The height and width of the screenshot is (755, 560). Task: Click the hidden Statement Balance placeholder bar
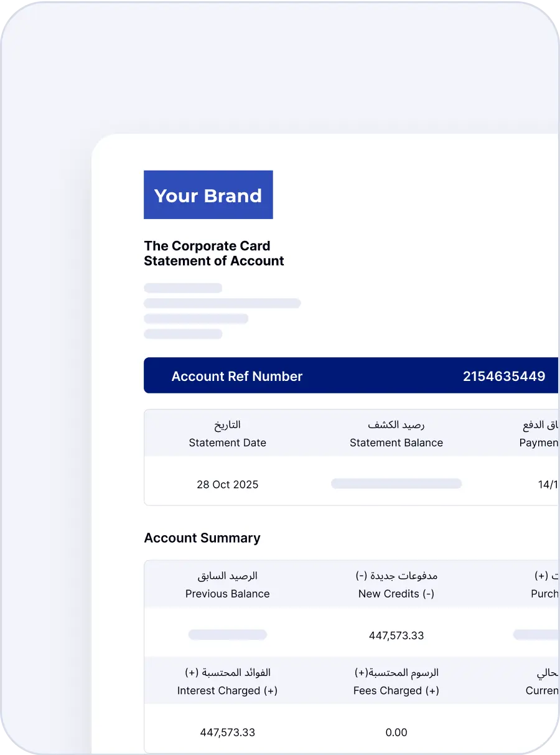(x=396, y=484)
